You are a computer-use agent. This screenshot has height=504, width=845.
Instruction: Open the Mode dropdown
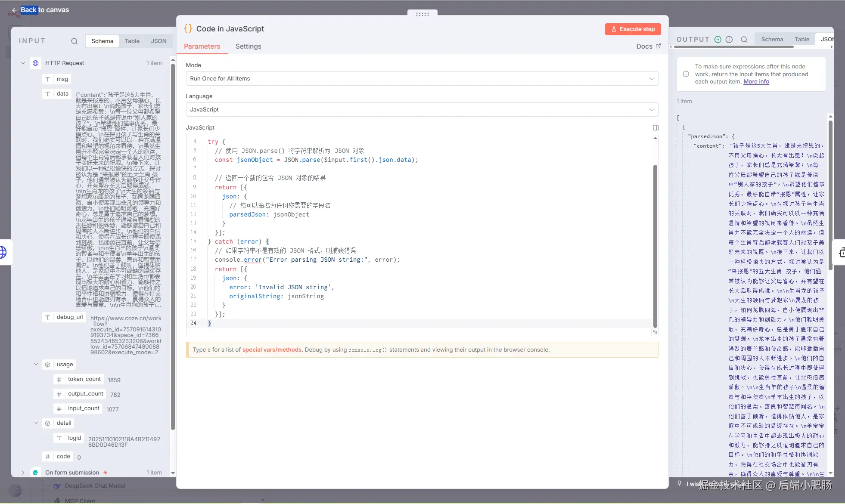coord(422,79)
